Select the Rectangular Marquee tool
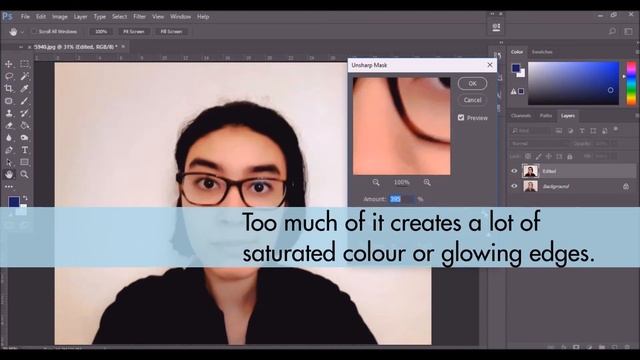This screenshot has width=640, height=360. (x=24, y=64)
